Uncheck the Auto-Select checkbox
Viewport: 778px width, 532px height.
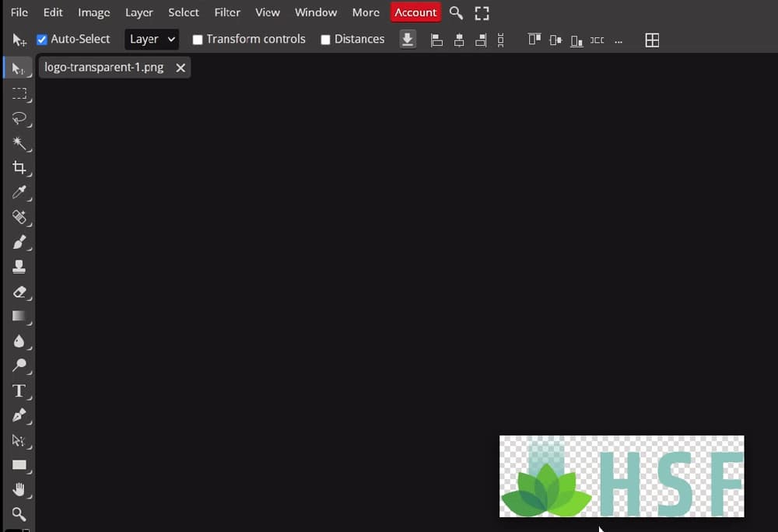tap(42, 40)
